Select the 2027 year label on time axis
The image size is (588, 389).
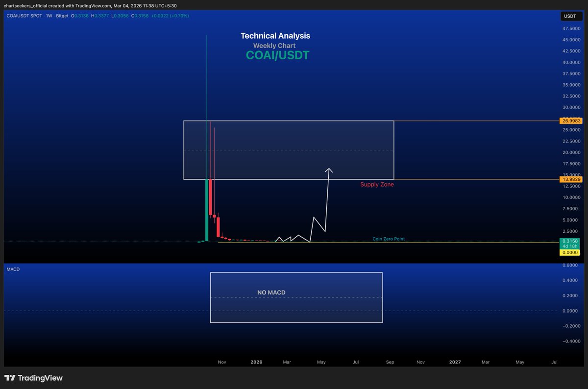[x=455, y=362]
